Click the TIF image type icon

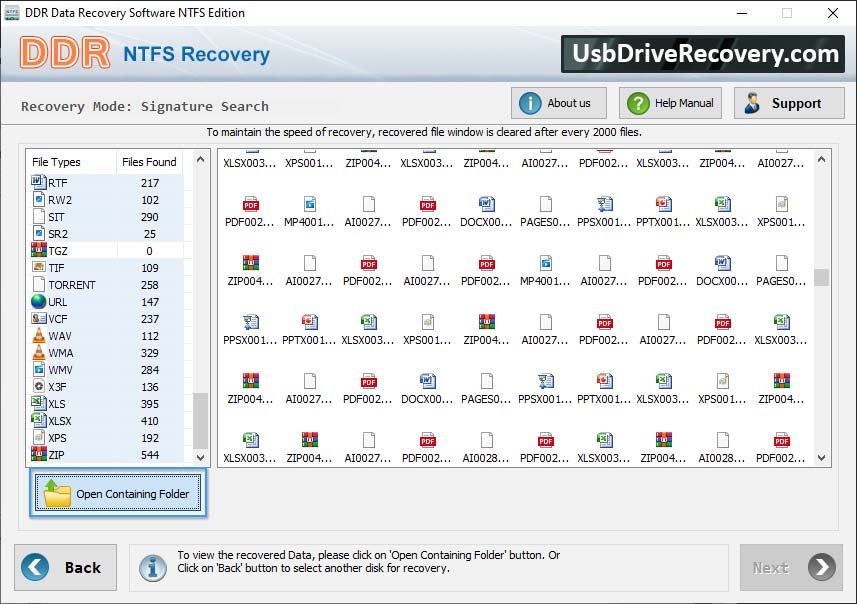click(39, 267)
